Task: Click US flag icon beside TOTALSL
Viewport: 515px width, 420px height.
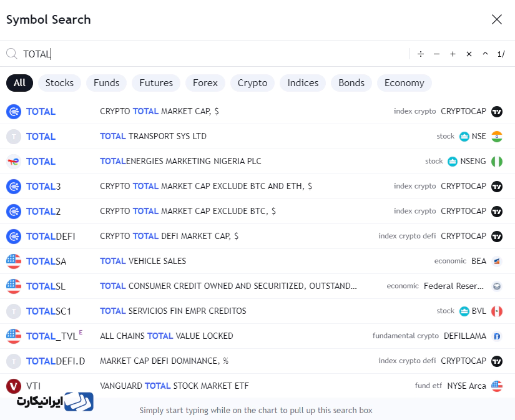Action: (x=14, y=286)
